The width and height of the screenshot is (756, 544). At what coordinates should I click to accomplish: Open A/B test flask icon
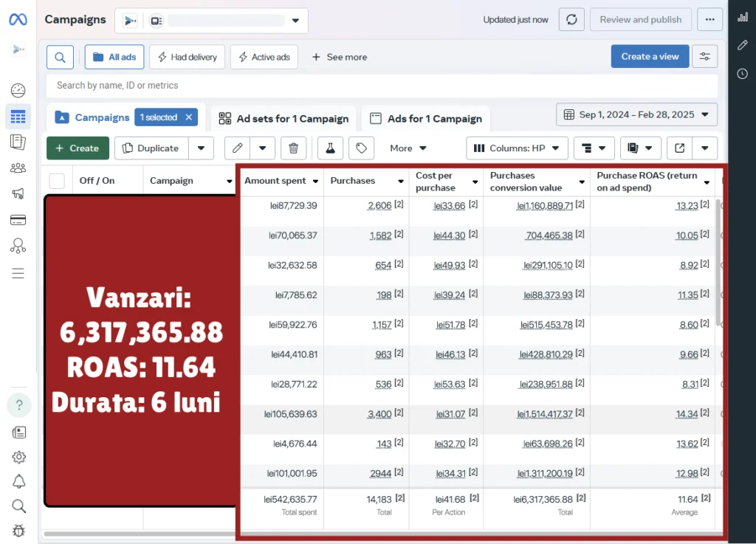(x=330, y=148)
